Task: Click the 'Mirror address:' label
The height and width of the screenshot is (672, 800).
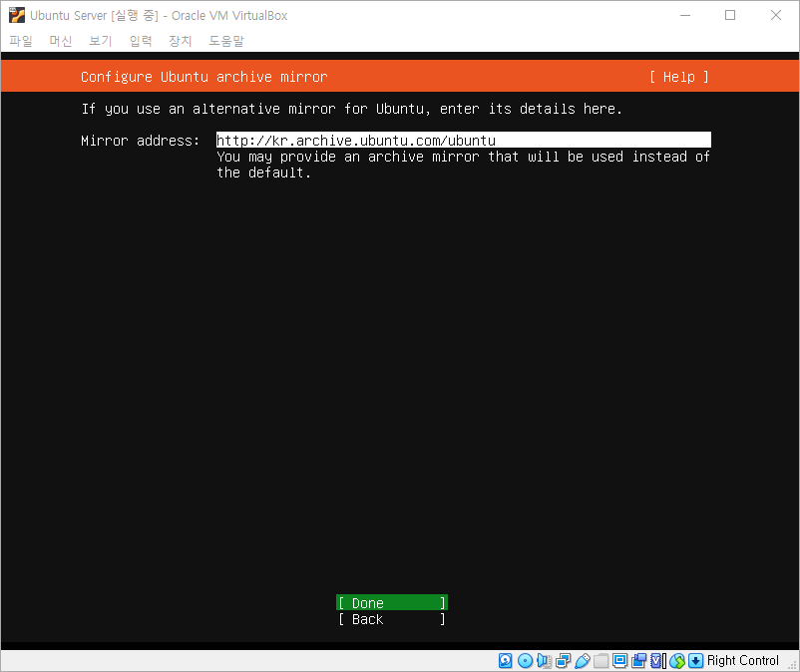Action: (140, 141)
